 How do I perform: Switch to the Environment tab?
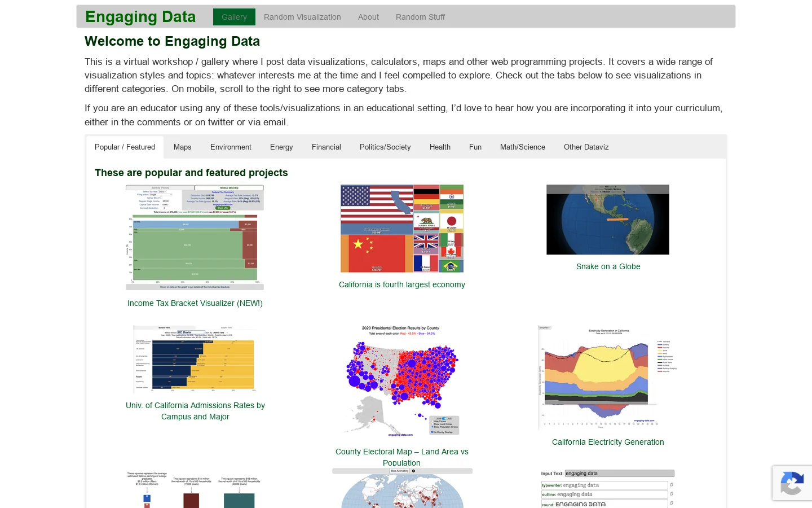(231, 147)
